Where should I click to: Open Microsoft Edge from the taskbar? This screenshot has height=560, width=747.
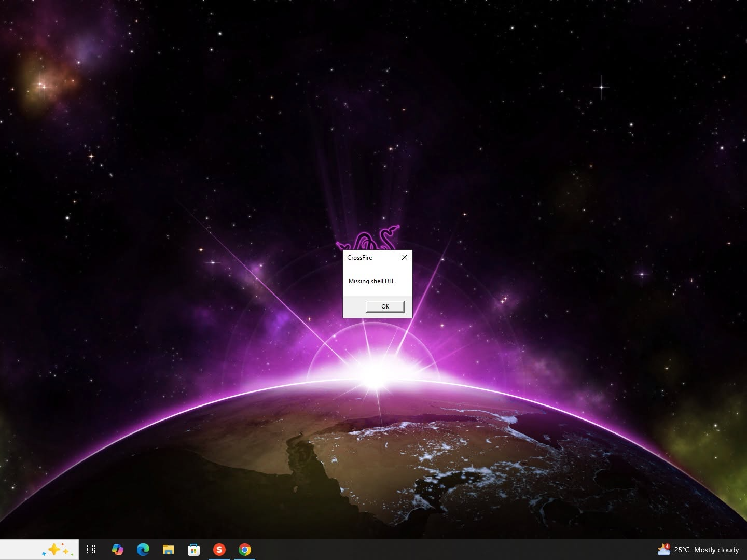pos(143,550)
